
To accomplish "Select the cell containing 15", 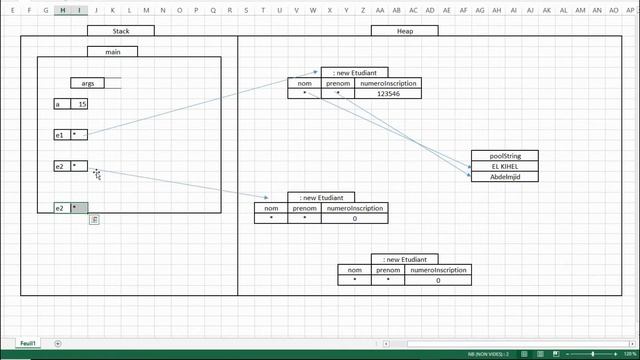I will (79, 104).
